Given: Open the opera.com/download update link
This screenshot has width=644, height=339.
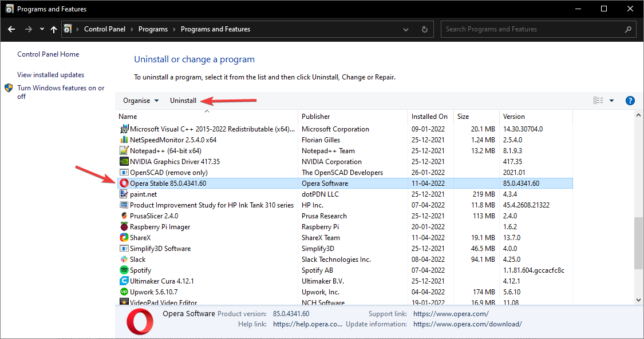Looking at the screenshot, I should [467, 324].
